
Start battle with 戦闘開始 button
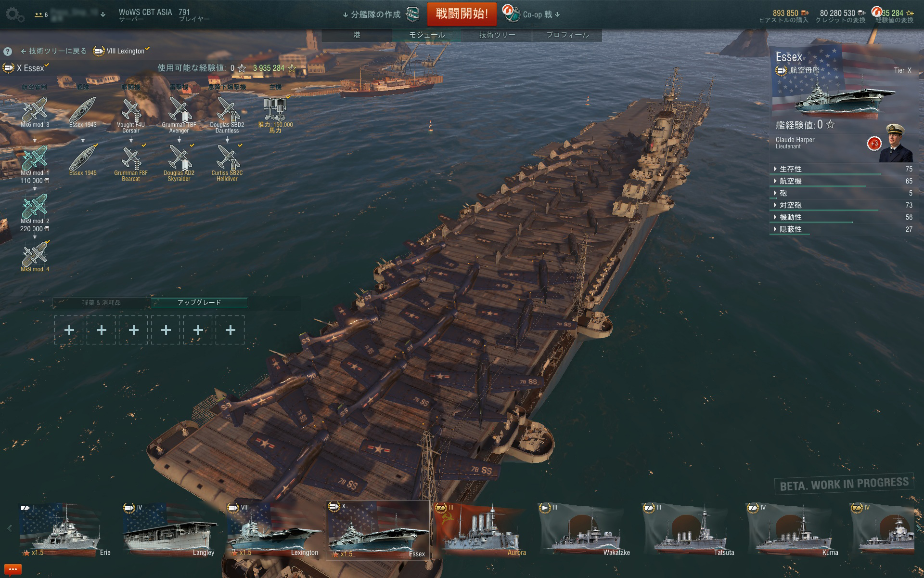tap(462, 14)
